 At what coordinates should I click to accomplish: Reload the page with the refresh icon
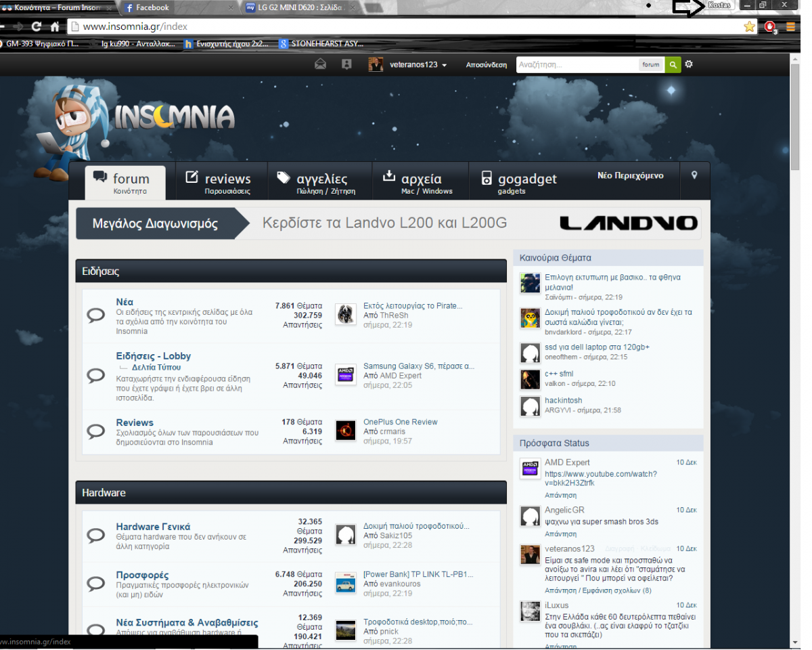click(36, 27)
